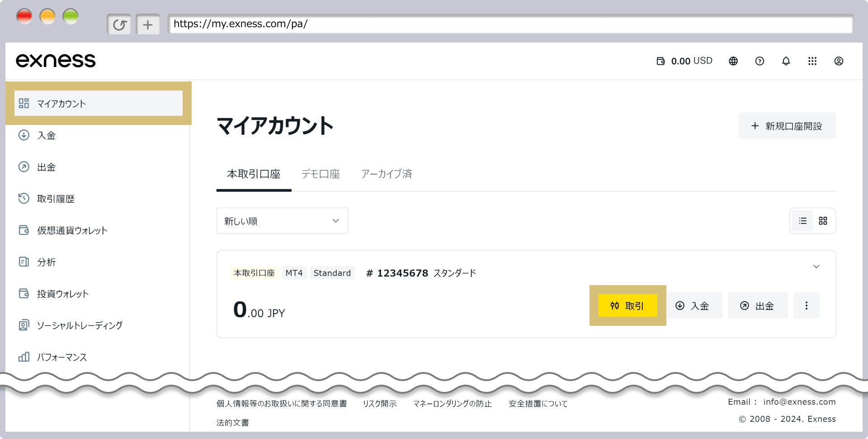
Task: Click the account number 12345678
Action: point(397,273)
